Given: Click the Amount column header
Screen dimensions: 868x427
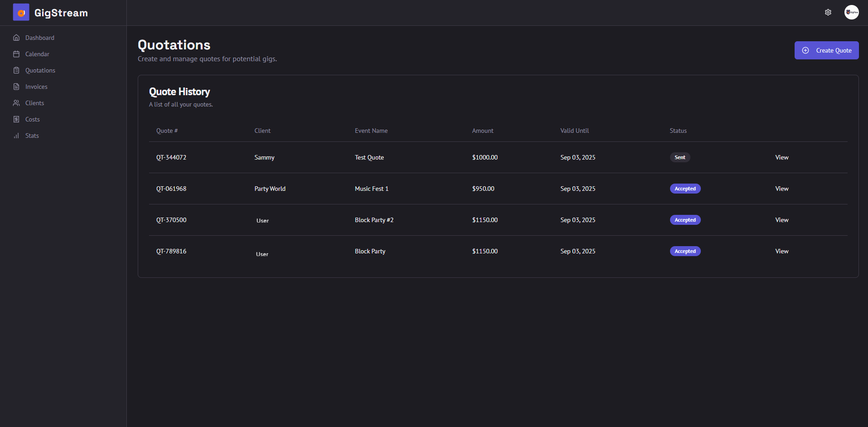Looking at the screenshot, I should pyautogui.click(x=482, y=131).
